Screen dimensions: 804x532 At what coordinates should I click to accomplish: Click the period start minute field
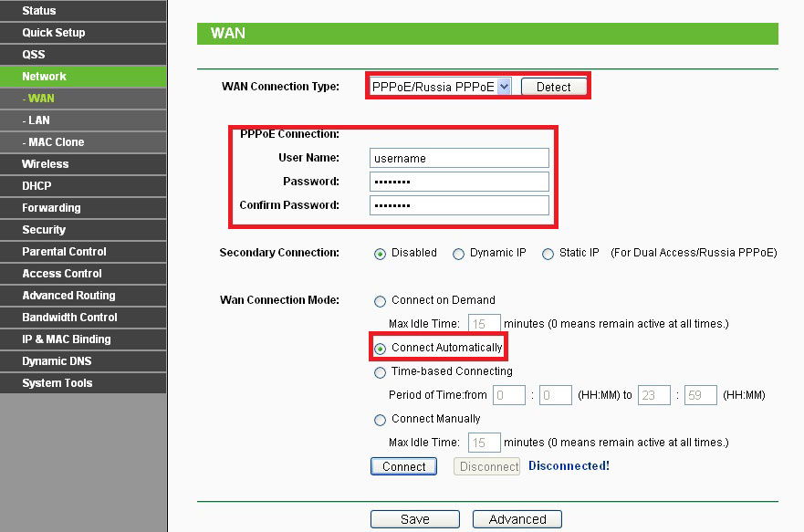tap(555, 395)
